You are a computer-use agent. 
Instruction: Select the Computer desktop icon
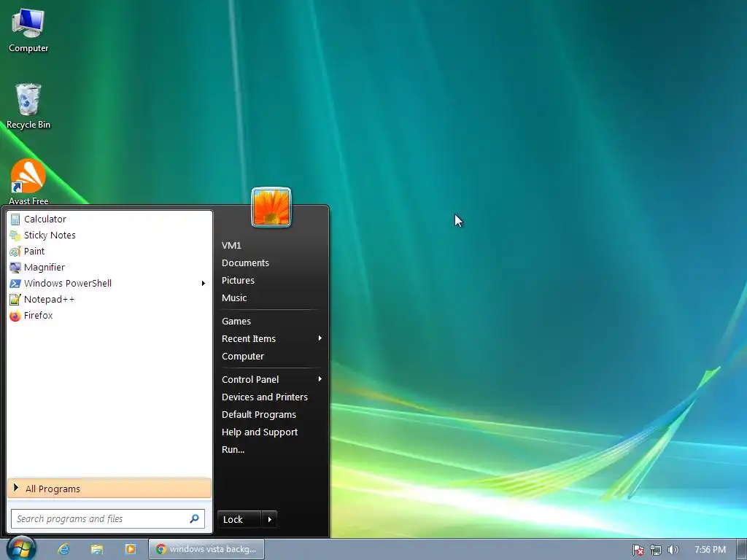click(x=28, y=31)
